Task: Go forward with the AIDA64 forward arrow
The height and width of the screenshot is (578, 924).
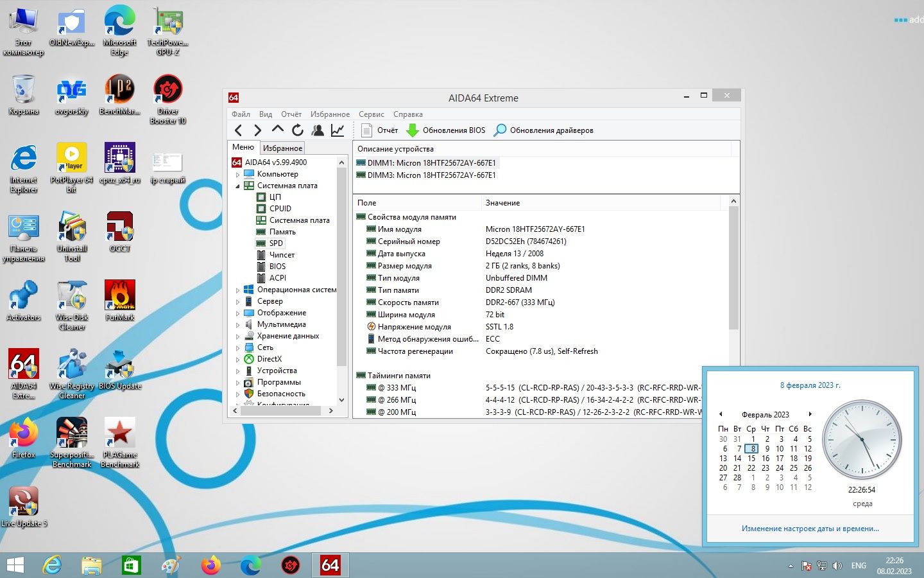Action: pos(257,130)
